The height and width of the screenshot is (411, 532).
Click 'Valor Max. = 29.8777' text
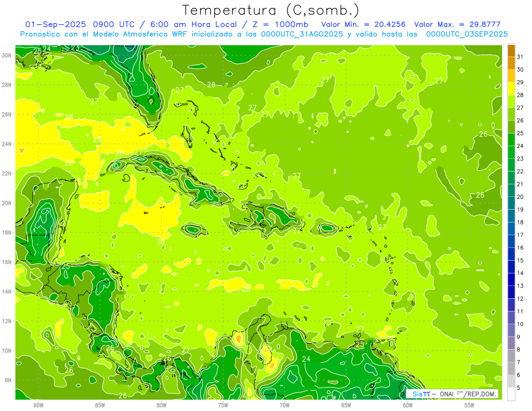click(458, 24)
